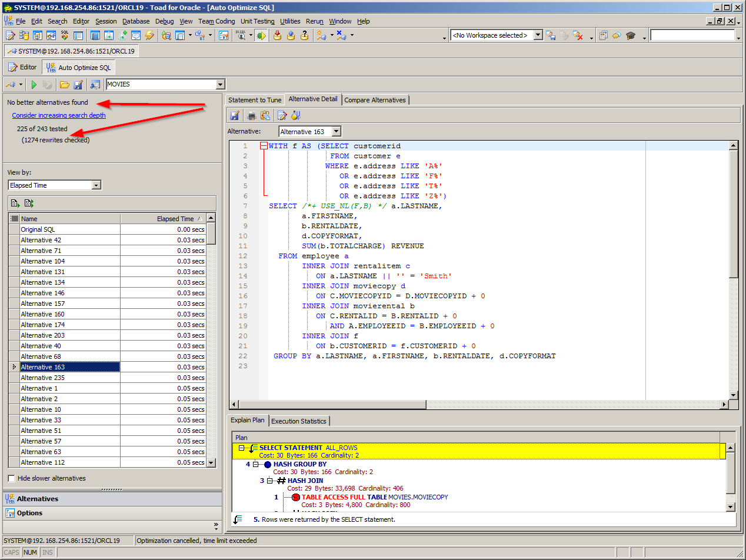Save the workspace using toolbar save-workspace icon
This screenshot has width=746, height=560.
pyautogui.click(x=551, y=35)
